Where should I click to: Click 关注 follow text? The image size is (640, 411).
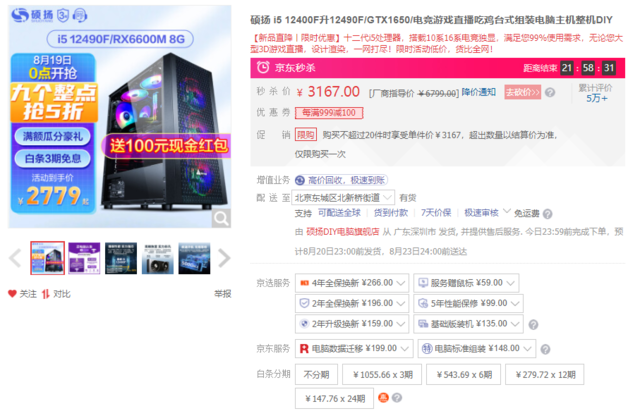coord(28,294)
